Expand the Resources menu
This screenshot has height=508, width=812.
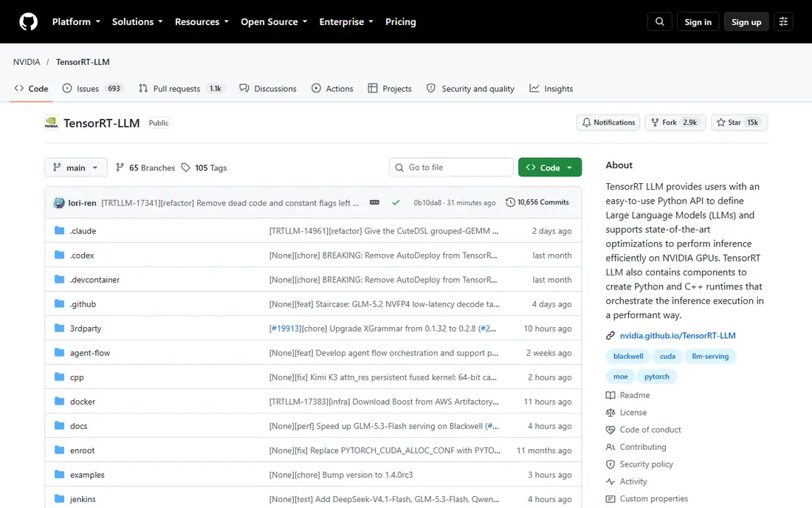coord(202,21)
